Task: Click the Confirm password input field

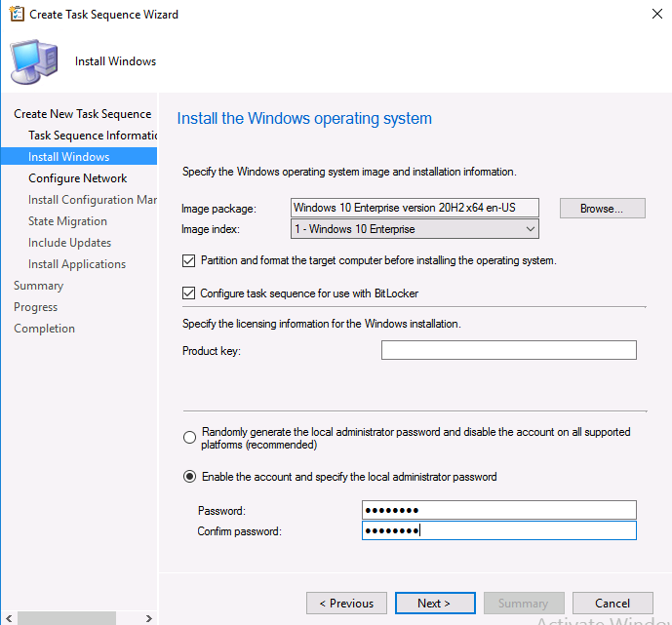Action: click(x=498, y=530)
